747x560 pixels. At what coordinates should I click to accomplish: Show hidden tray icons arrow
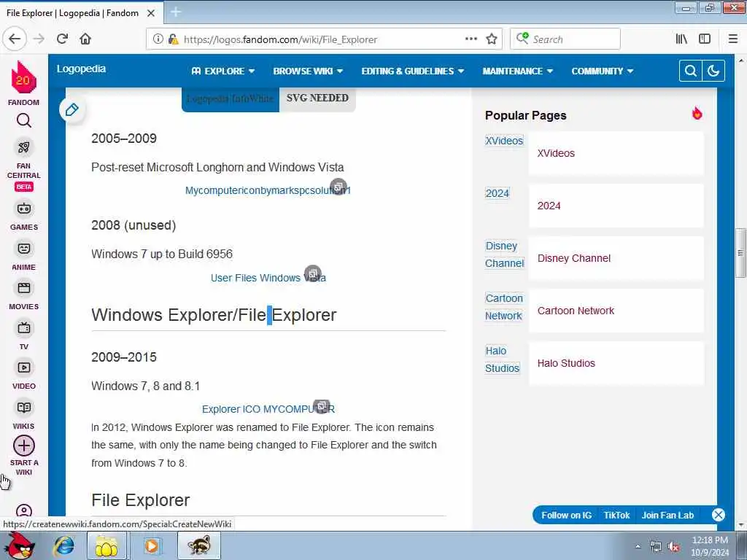click(x=638, y=547)
